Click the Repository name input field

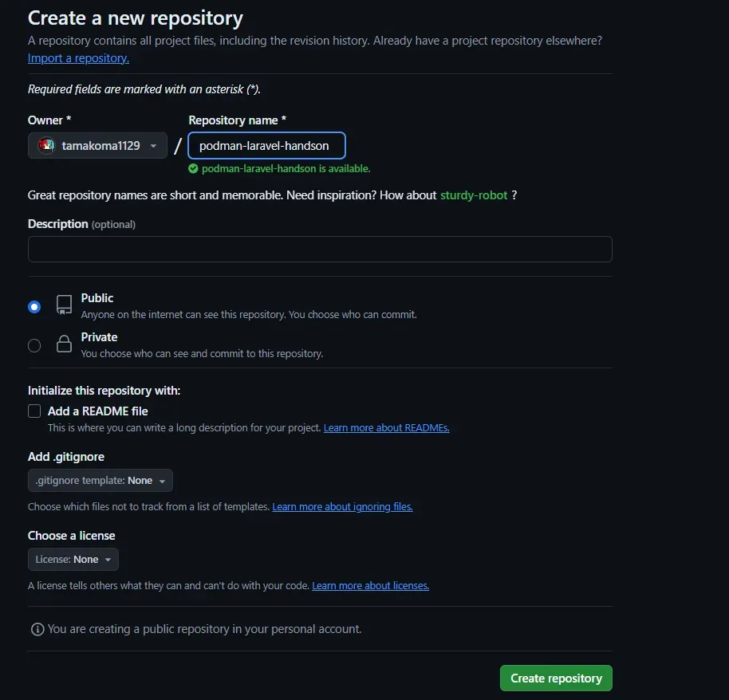(266, 146)
